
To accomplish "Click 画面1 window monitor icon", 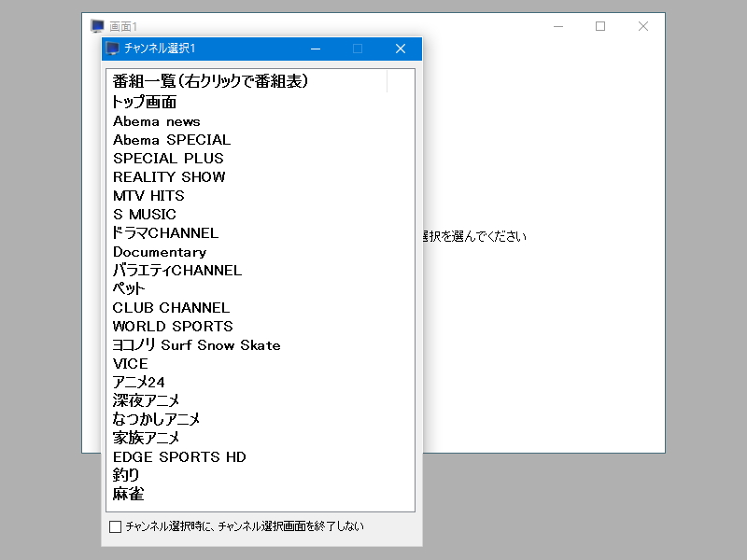I will pyautogui.click(x=98, y=26).
